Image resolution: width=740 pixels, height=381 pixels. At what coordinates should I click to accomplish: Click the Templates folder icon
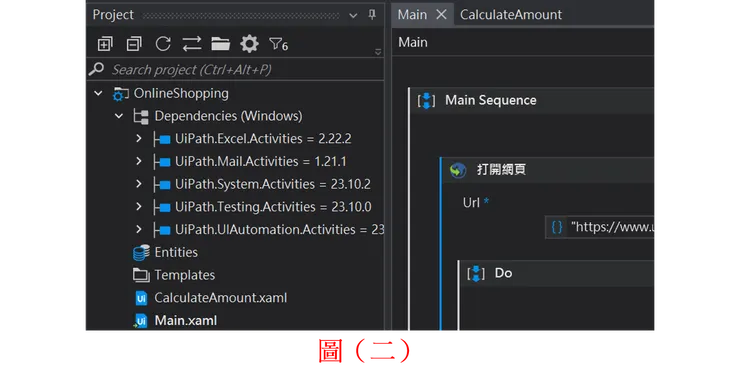pos(141,275)
